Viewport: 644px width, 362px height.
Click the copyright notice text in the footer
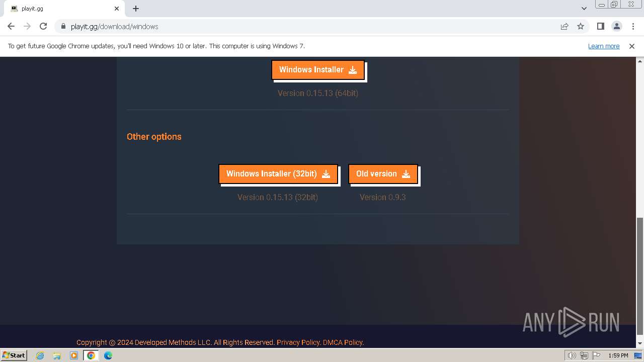(x=176, y=342)
